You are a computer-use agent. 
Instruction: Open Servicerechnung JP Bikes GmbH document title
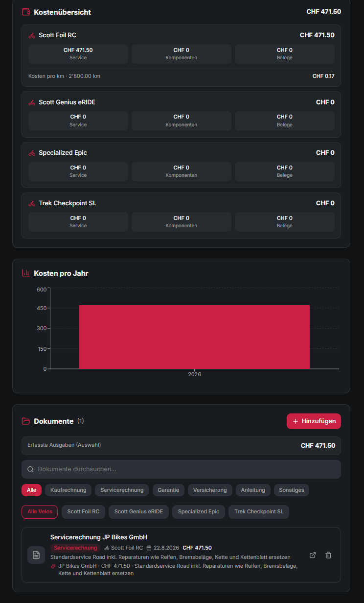[x=99, y=537]
